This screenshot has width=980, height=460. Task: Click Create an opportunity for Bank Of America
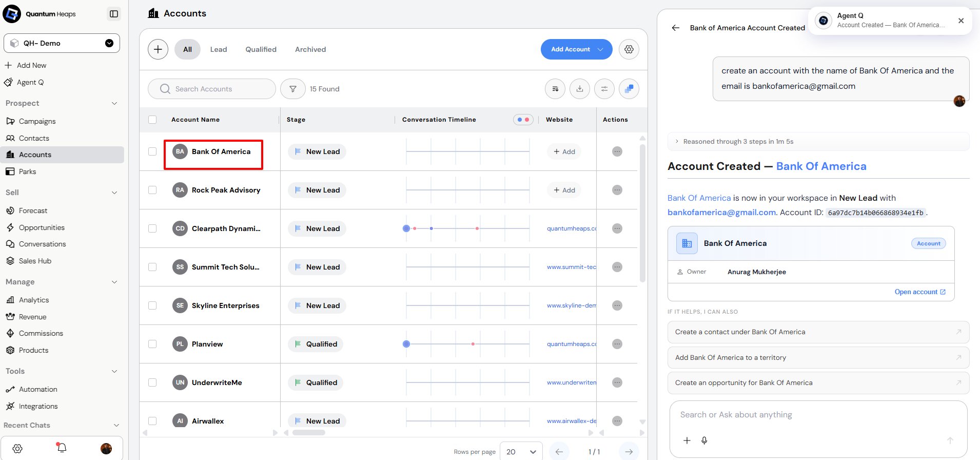tap(818, 383)
